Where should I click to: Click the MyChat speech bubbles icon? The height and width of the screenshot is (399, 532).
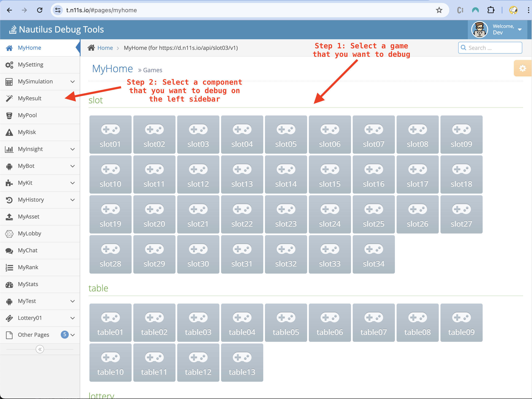[x=9, y=251]
